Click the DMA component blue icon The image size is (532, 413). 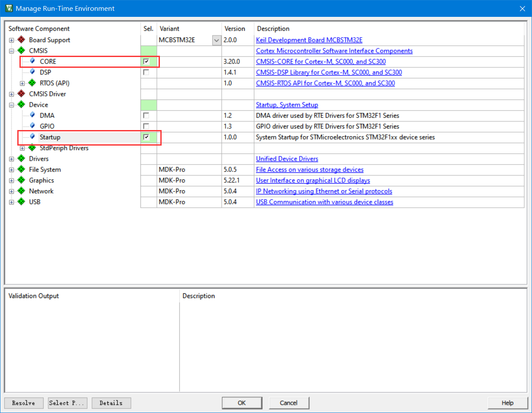[x=32, y=115]
